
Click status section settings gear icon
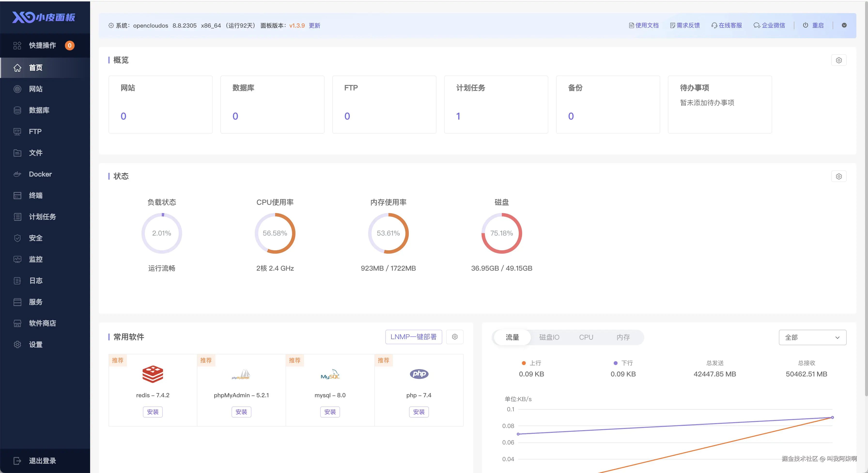[x=839, y=176]
